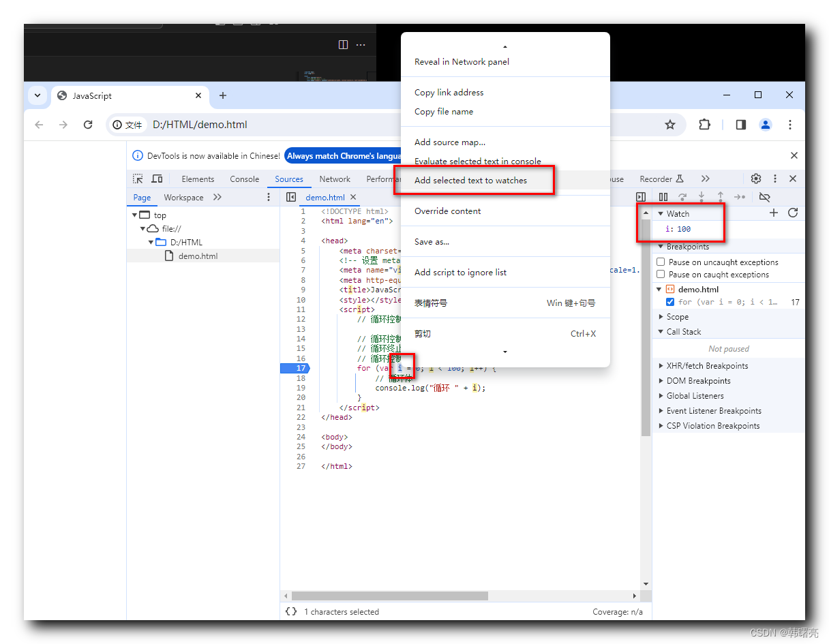Image resolution: width=829 pixels, height=644 pixels.
Task: Collapse the file:// tree node
Action: pos(143,228)
